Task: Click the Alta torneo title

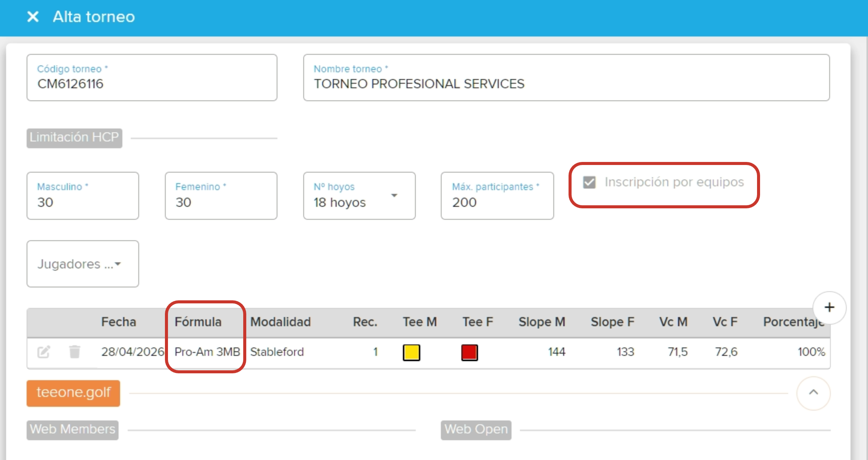Action: tap(93, 17)
